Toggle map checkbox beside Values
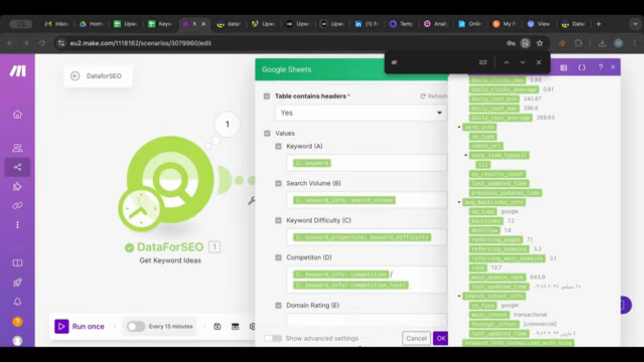Image resolution: width=644 pixels, height=362 pixels. [x=267, y=133]
